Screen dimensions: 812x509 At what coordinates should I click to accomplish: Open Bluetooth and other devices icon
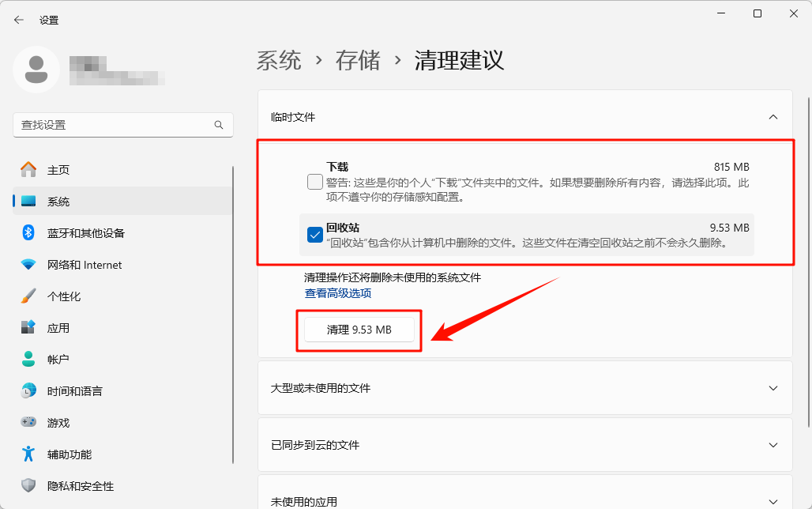click(x=28, y=233)
